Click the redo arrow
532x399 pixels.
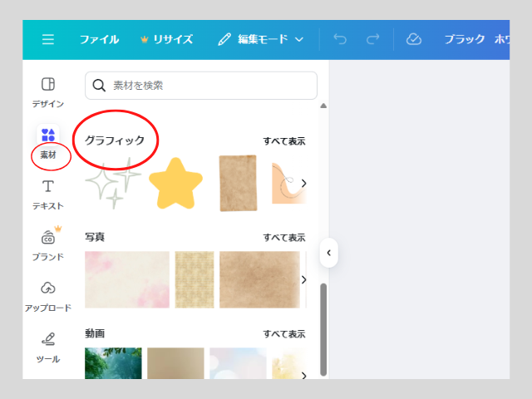click(372, 39)
